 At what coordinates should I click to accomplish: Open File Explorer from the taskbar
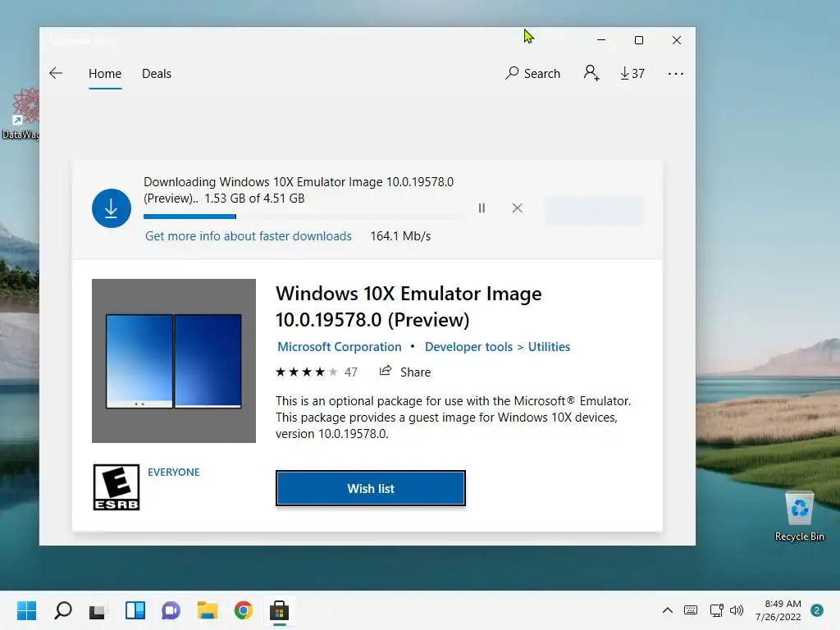(207, 610)
